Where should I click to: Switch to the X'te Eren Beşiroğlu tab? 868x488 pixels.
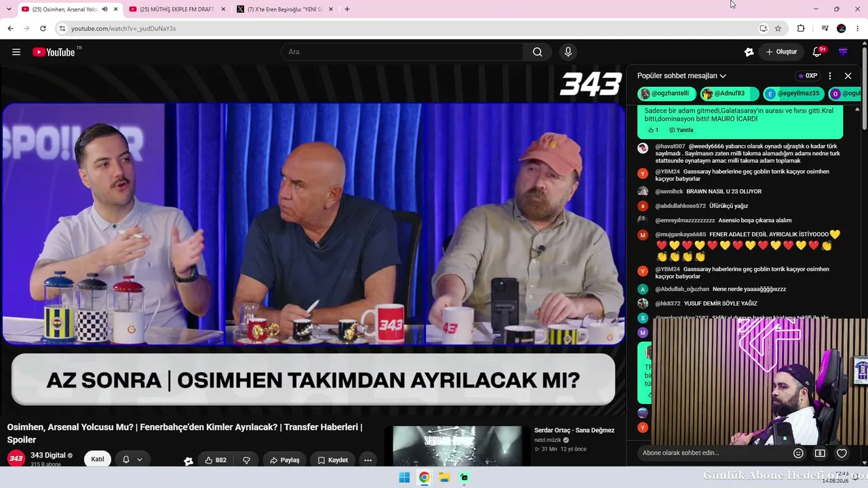click(285, 9)
